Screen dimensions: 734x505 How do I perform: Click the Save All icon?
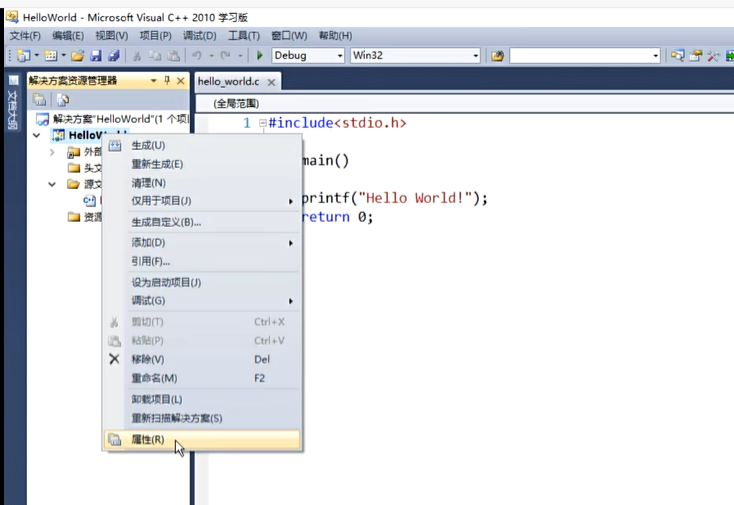pyautogui.click(x=114, y=56)
